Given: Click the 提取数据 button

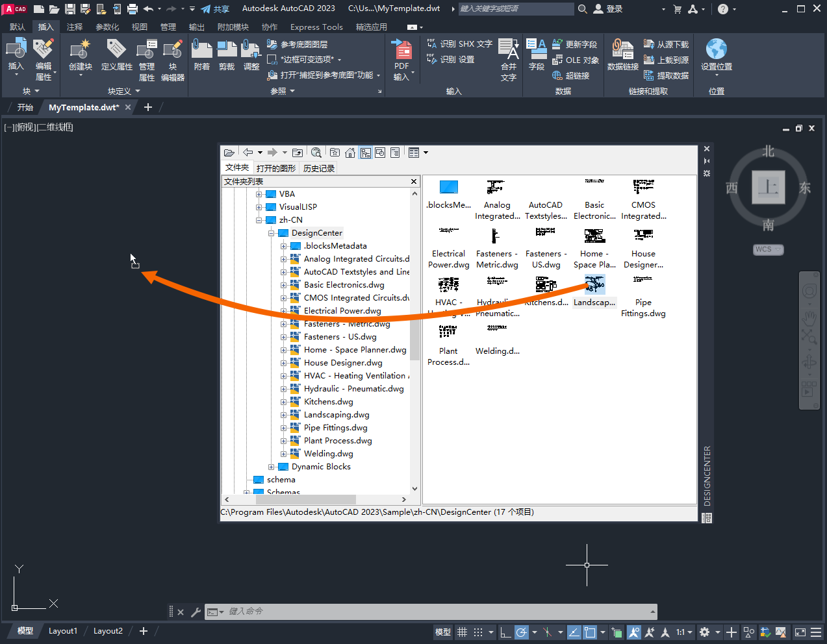Looking at the screenshot, I should [666, 75].
